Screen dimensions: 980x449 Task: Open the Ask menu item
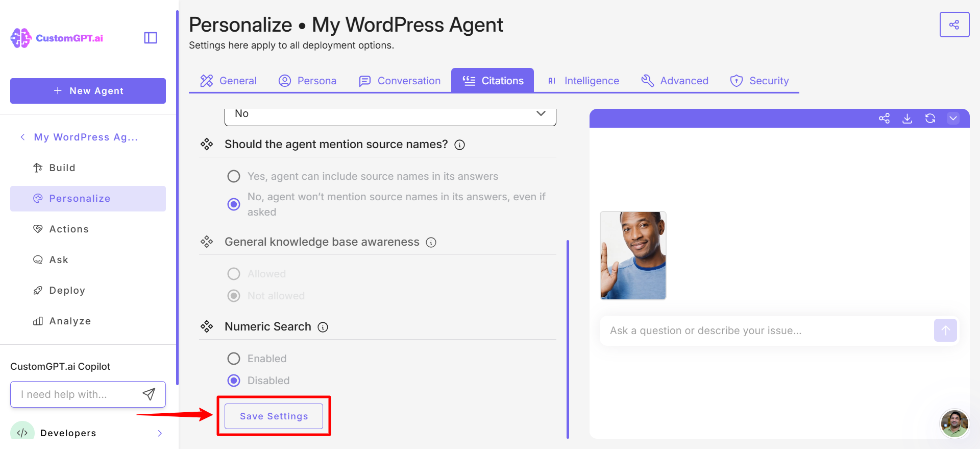tap(88, 259)
